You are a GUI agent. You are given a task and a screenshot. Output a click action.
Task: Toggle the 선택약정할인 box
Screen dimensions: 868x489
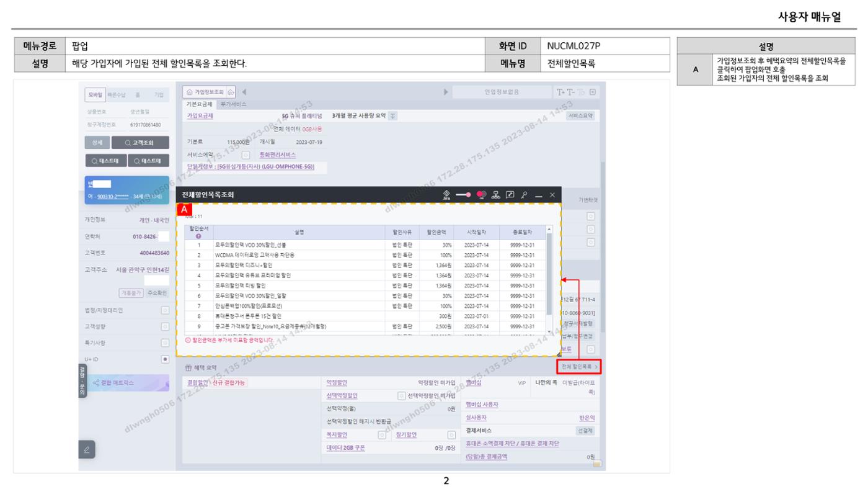401,395
